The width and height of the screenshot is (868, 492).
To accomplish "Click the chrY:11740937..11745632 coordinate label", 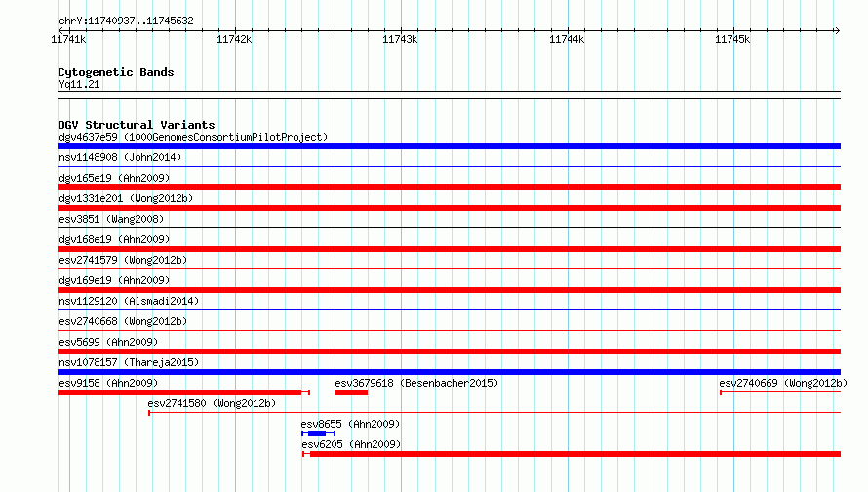I will pos(126,21).
